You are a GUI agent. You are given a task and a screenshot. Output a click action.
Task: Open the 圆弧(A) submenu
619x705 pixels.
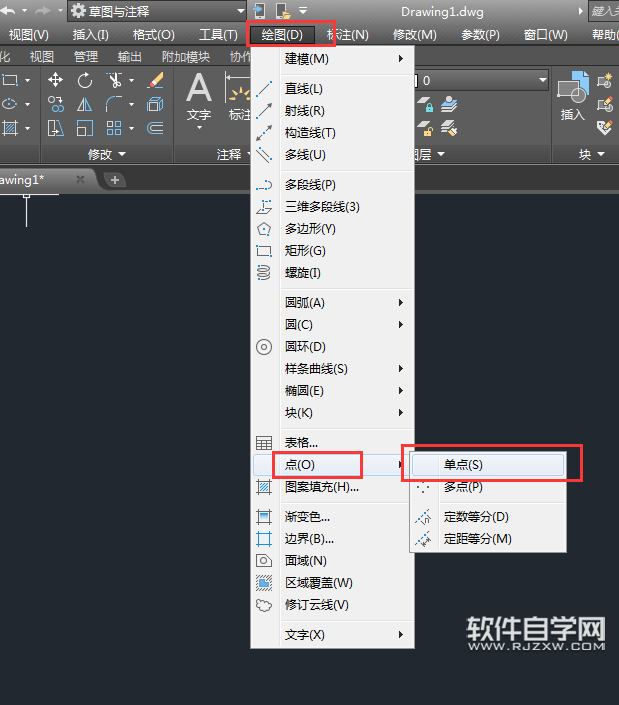coord(333,303)
